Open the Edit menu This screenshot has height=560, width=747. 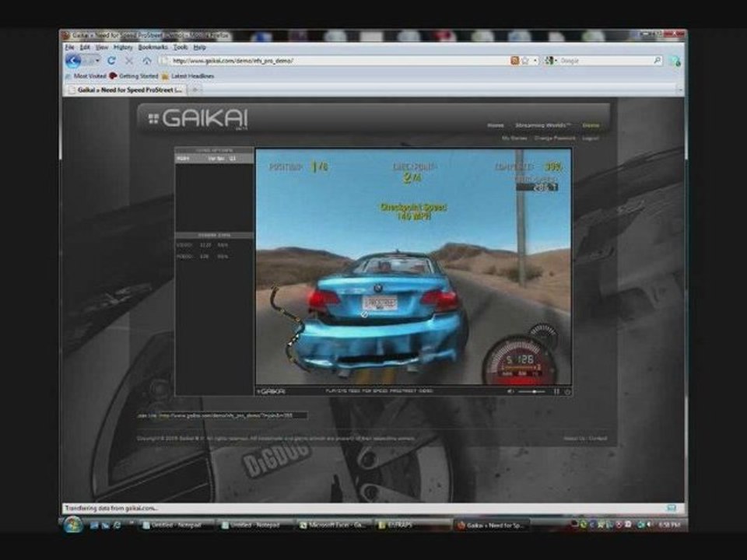click(85, 47)
